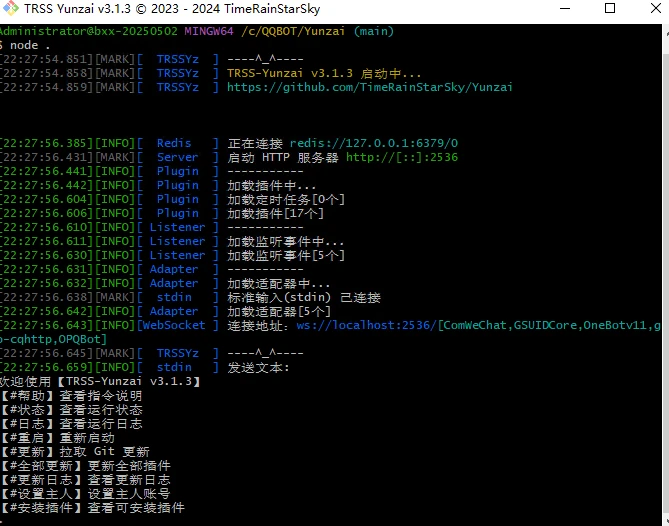Click the '发送文本:' stdin log line
This screenshot has height=526, width=669.
pyautogui.click(x=258, y=367)
